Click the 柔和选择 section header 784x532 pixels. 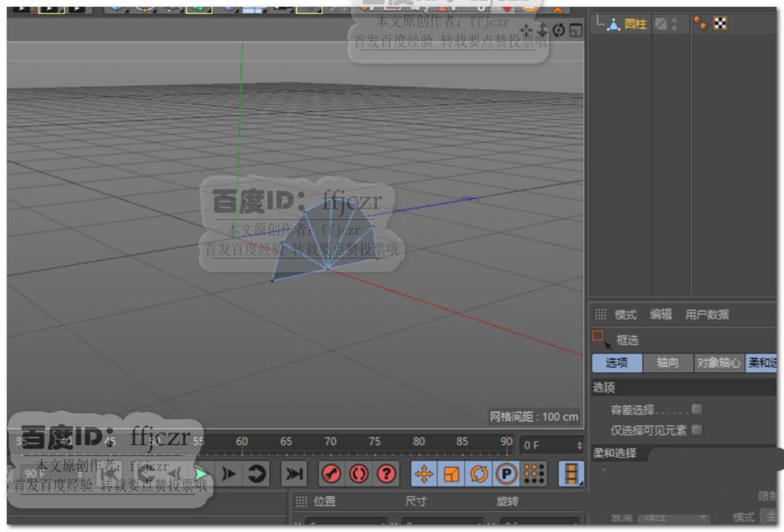[615, 453]
